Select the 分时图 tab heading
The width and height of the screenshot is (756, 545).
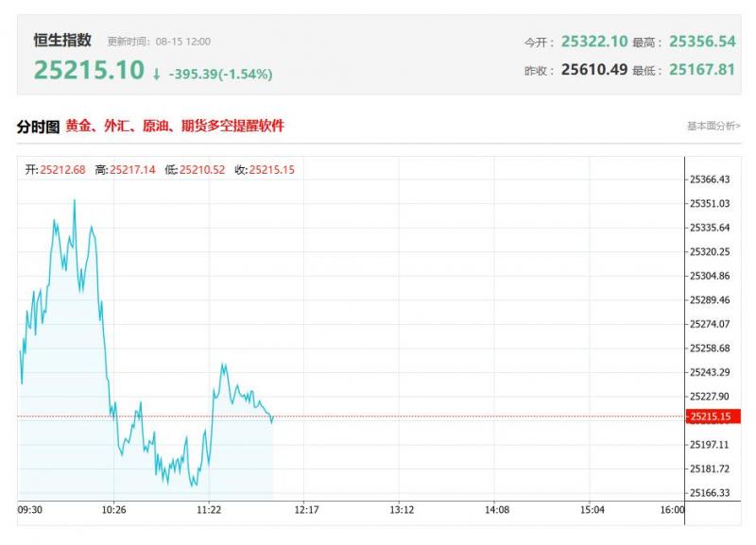point(38,127)
